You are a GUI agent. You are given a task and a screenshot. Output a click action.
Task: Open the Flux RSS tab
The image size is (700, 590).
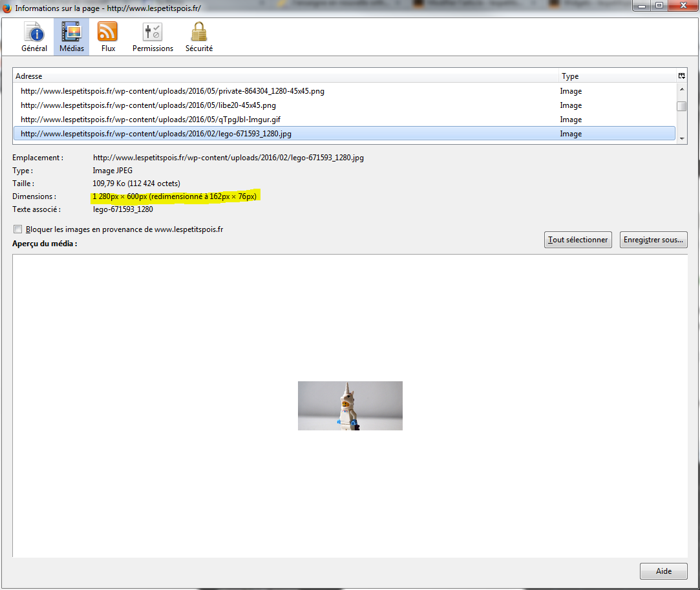(108, 37)
